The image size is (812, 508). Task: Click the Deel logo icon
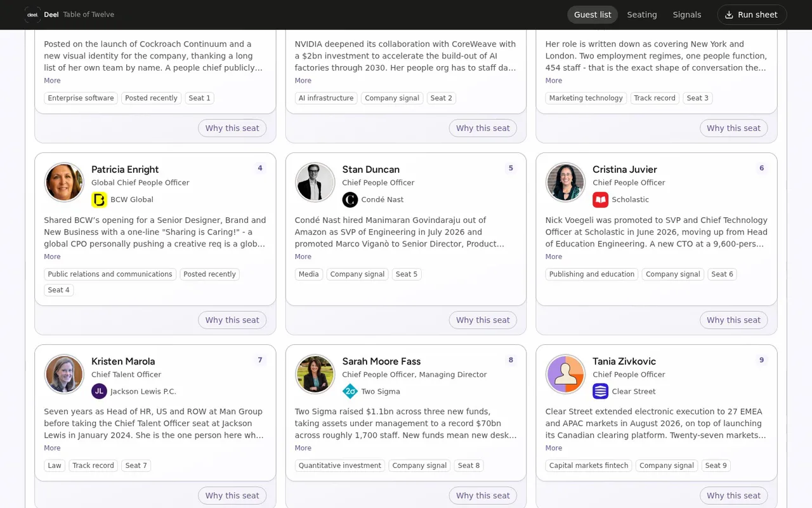pyautogui.click(x=32, y=15)
